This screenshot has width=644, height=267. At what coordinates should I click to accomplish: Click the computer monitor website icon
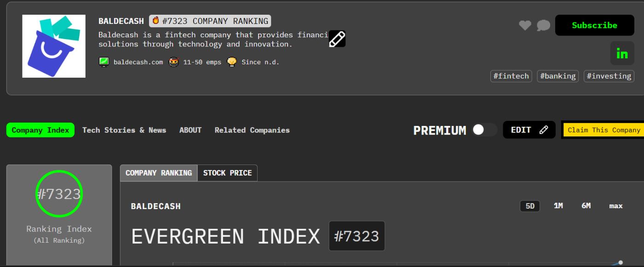[x=104, y=62]
